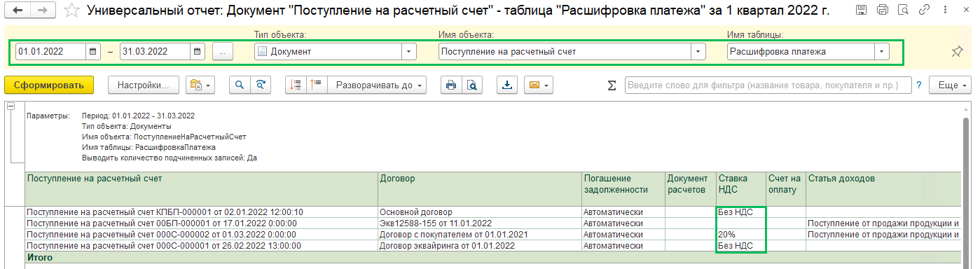Collapse all groups icon in toolbar
Screen dimensions: 980x269
[296, 85]
